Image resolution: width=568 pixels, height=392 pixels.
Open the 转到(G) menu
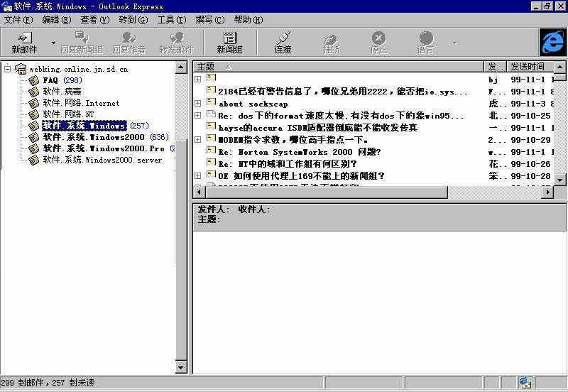(x=133, y=20)
